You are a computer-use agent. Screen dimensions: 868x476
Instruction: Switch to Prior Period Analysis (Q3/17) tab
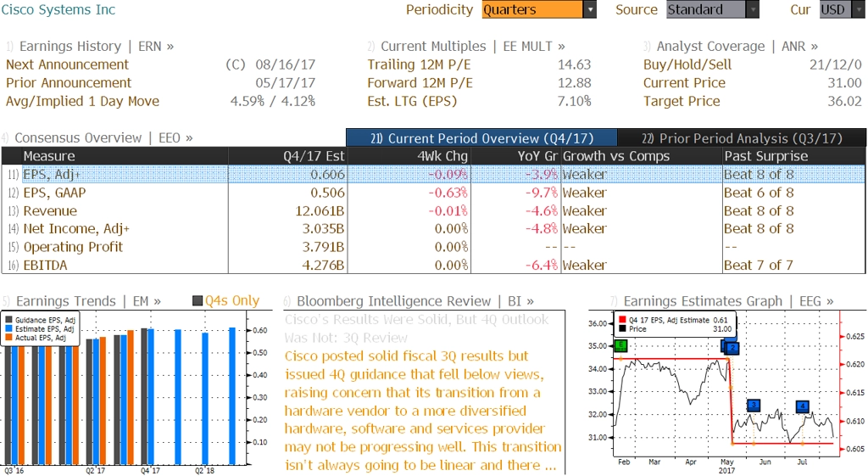pos(742,138)
